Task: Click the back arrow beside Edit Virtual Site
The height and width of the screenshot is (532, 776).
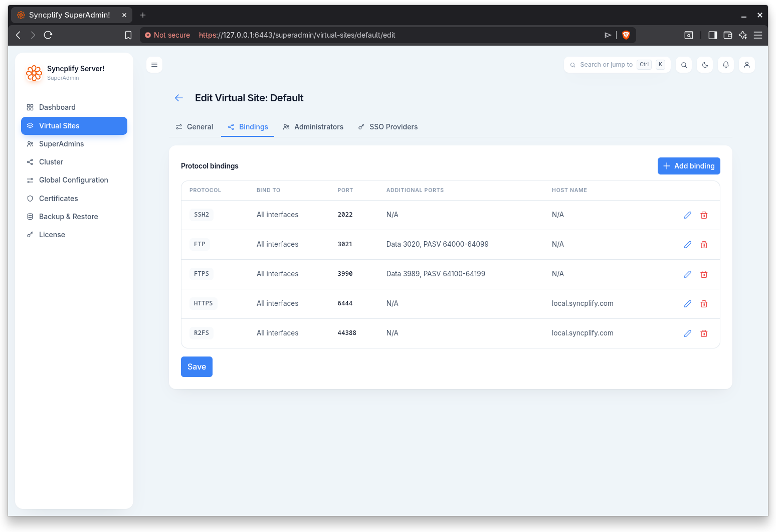Action: [179, 98]
